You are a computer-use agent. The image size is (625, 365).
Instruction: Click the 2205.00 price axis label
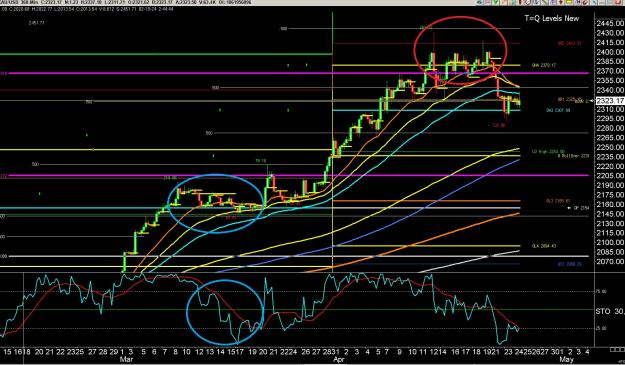610,176
